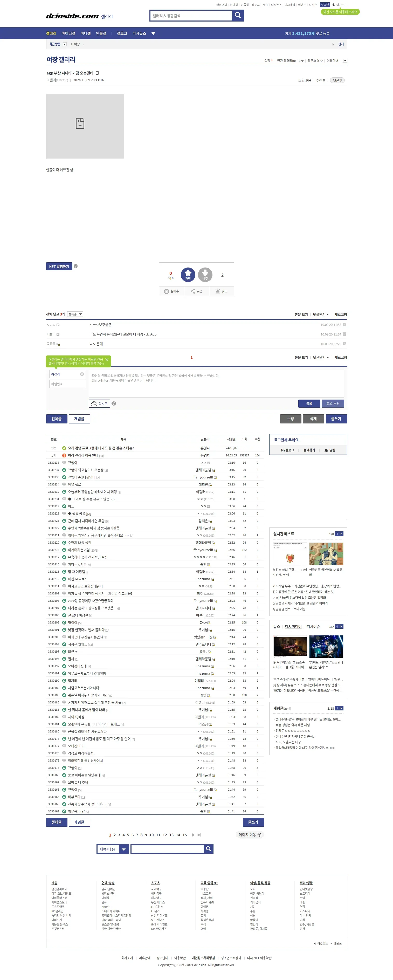The image size is (393, 980).
Task: Click the 등록+추천 button
Action: 333,404
